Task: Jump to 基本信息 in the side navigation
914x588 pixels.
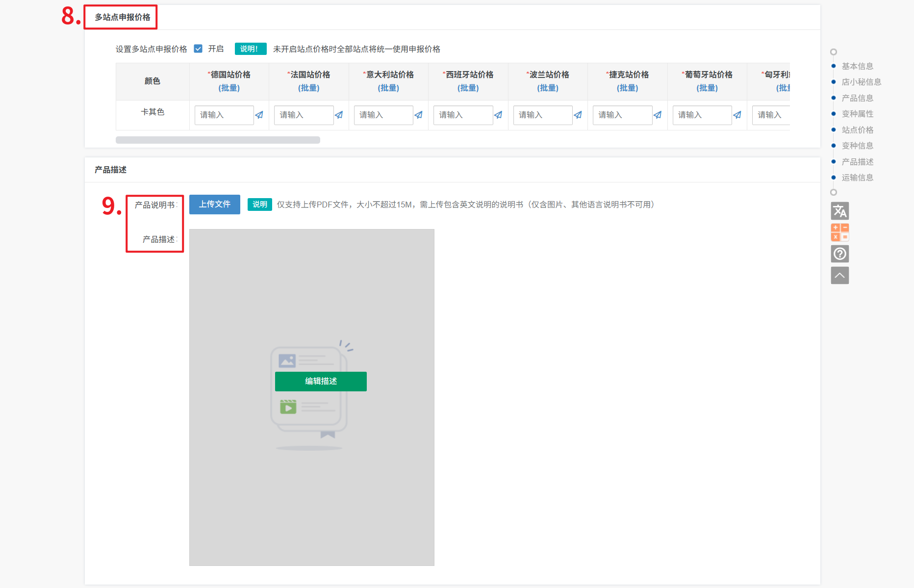Action: pyautogui.click(x=857, y=66)
